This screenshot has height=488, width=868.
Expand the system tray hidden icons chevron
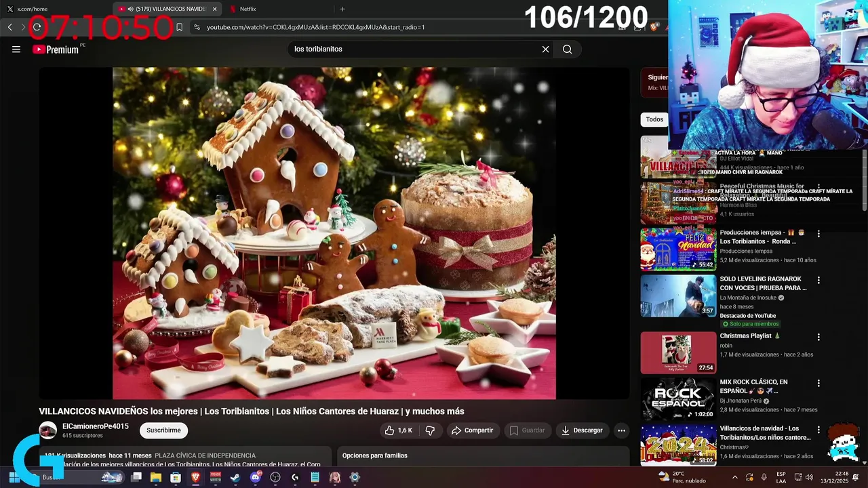coord(735,477)
